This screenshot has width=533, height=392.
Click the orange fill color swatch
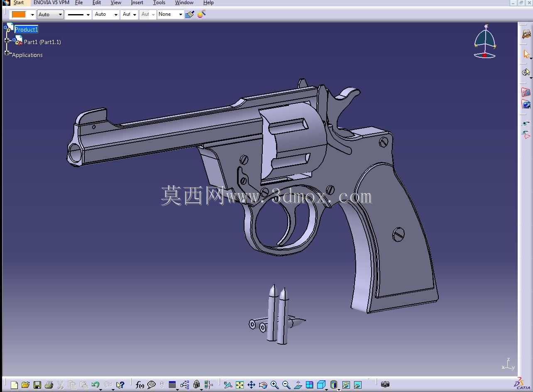pos(19,15)
